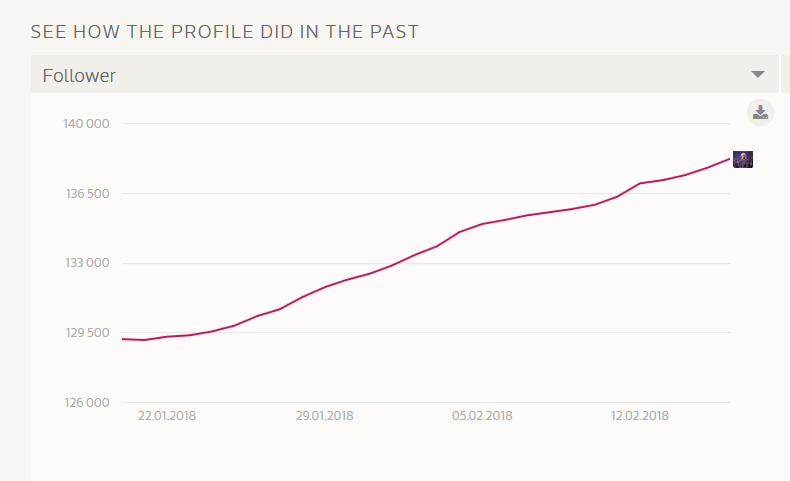Click the follower line above 12.02.2018
The height and width of the screenshot is (481, 790).
[640, 184]
